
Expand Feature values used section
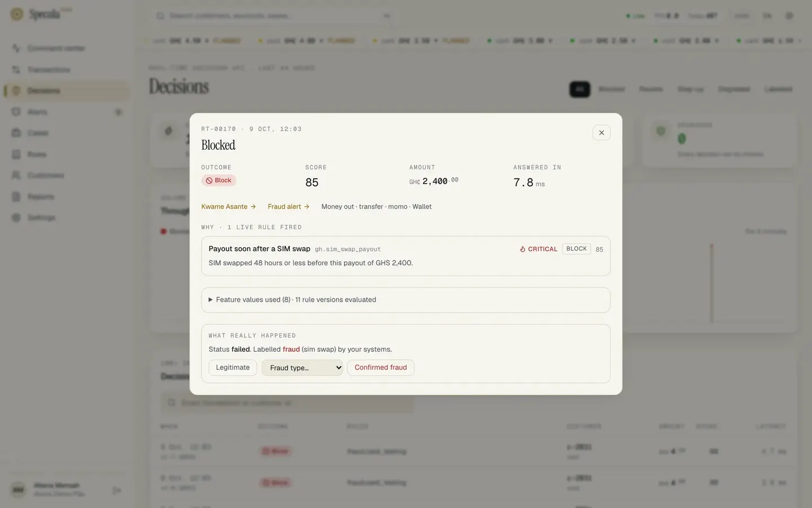pyautogui.click(x=405, y=300)
